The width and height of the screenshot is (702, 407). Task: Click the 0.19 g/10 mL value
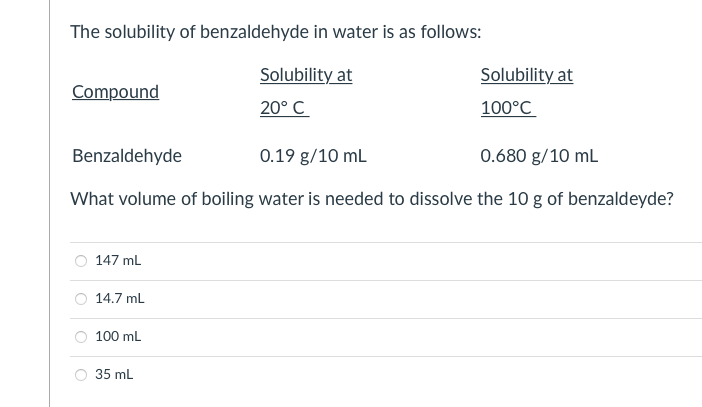[313, 156]
